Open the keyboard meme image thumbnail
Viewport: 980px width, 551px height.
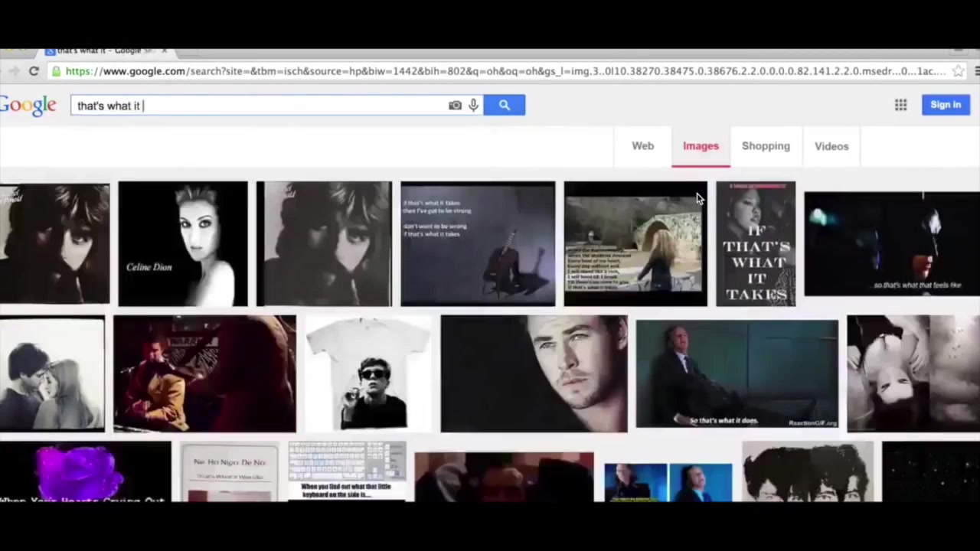pyautogui.click(x=347, y=471)
